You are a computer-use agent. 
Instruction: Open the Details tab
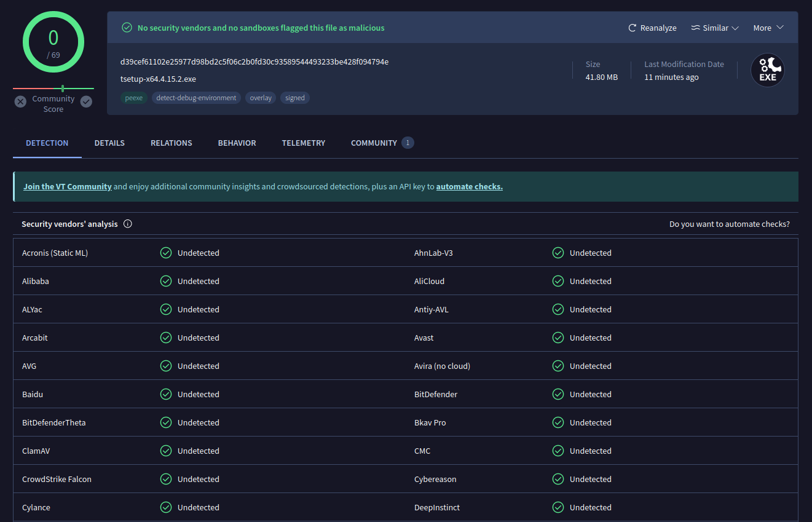pos(109,143)
